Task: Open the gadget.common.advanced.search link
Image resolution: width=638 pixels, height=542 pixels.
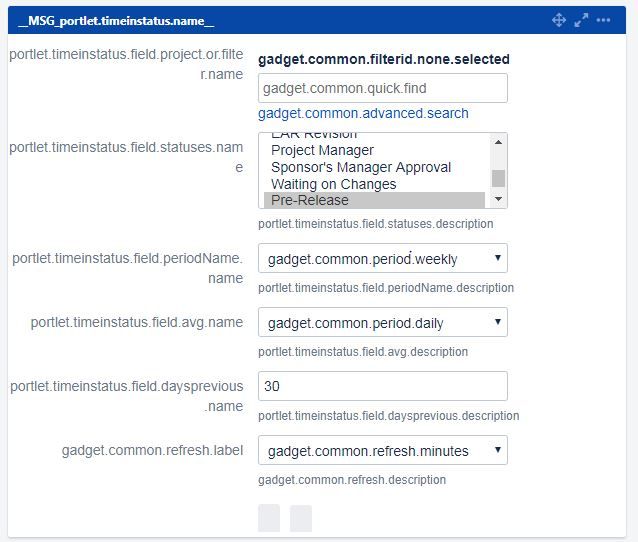Action: [x=363, y=113]
